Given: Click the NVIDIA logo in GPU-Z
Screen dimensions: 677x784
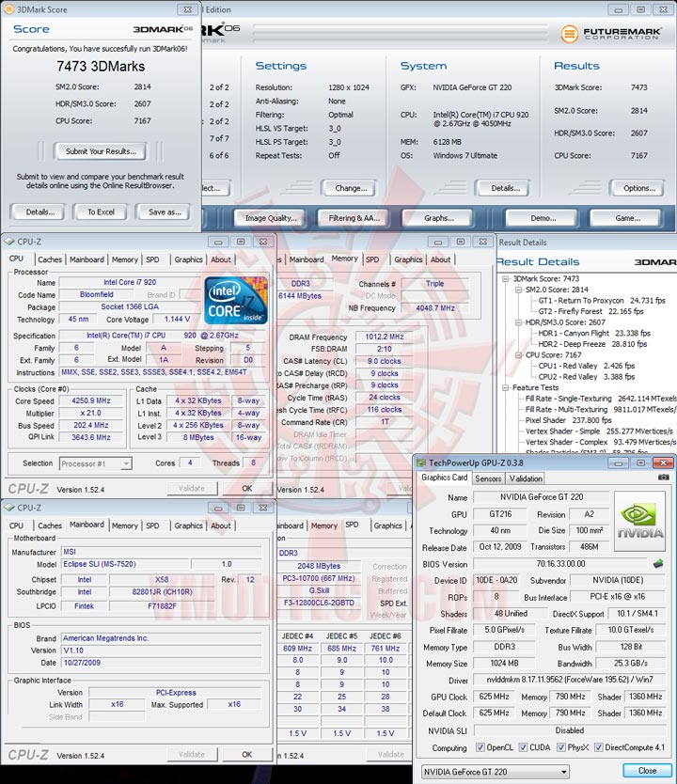Looking at the screenshot, I should pyautogui.click(x=640, y=521).
